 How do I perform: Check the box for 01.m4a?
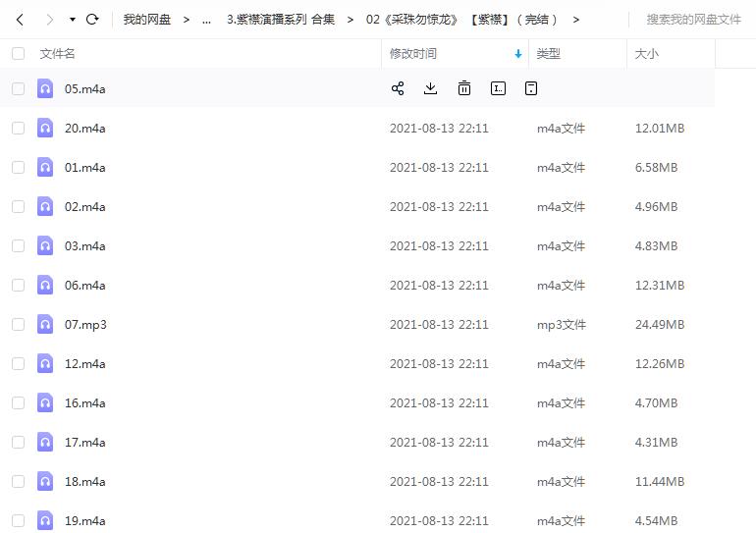[x=19, y=167]
